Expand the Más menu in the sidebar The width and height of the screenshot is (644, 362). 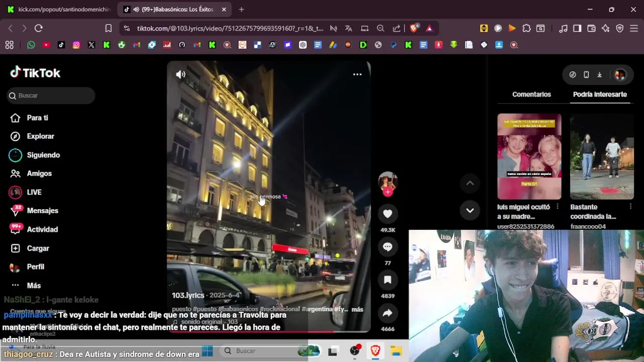[x=34, y=285]
